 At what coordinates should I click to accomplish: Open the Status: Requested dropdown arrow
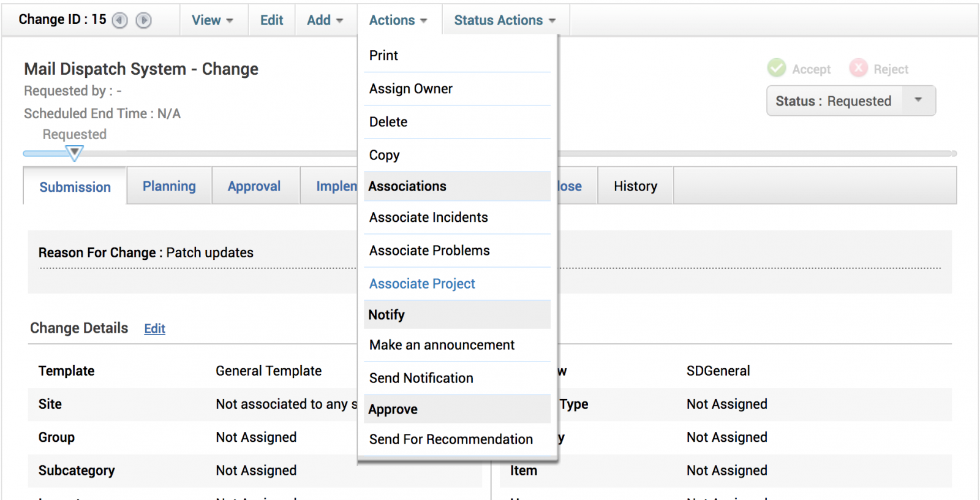point(918,100)
